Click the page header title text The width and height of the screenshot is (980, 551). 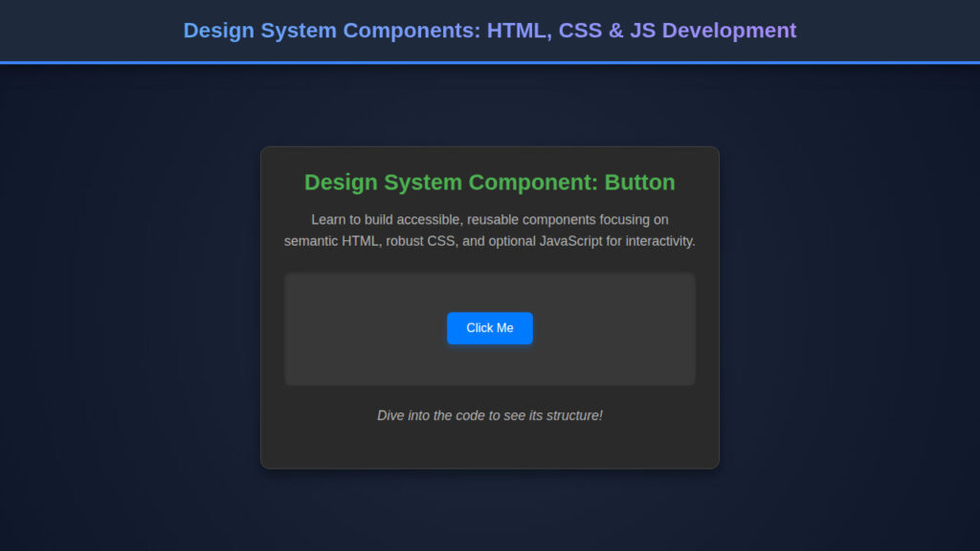pyautogui.click(x=489, y=31)
